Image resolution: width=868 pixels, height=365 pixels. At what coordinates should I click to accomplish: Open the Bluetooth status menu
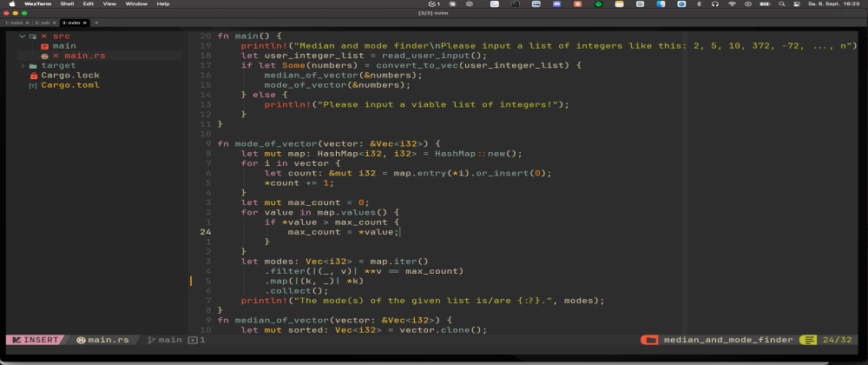[x=699, y=3]
